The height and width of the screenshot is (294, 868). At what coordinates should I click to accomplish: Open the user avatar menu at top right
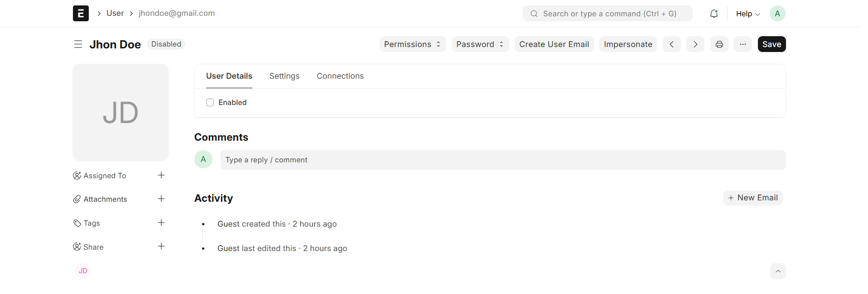pyautogui.click(x=777, y=14)
